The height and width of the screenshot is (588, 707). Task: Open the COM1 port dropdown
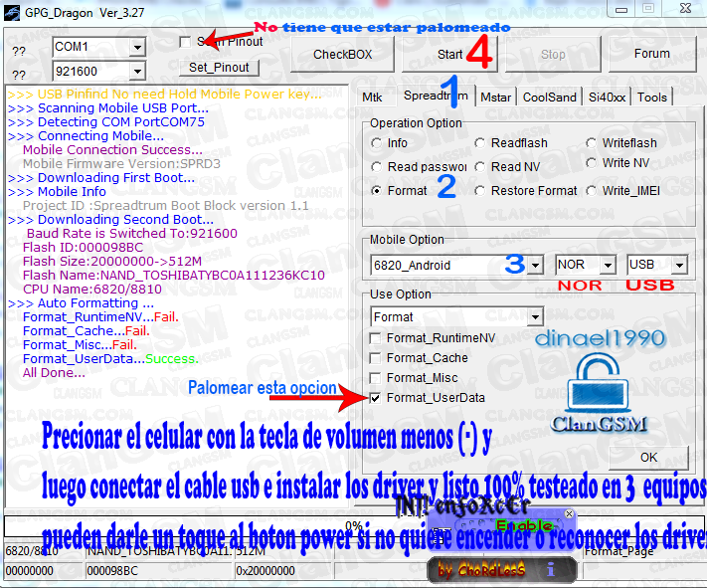137,47
